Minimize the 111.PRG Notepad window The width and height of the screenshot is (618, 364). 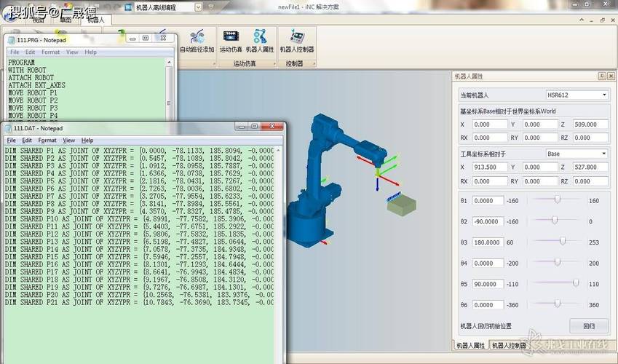point(132,39)
